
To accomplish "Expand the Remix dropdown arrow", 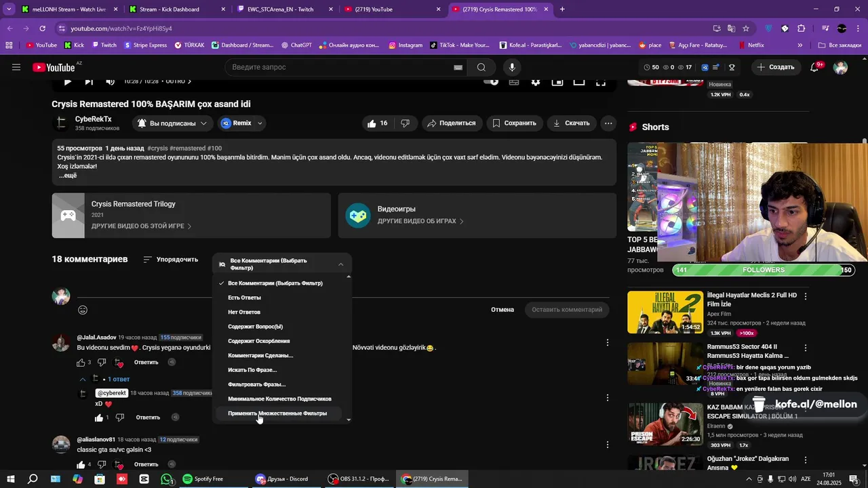I will click(260, 123).
